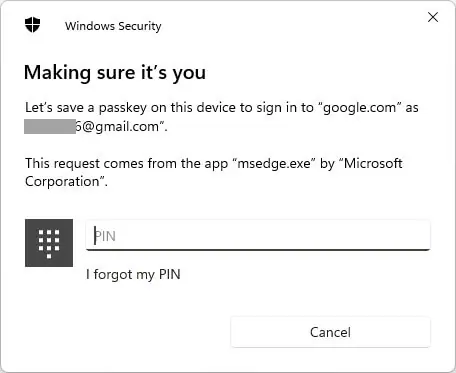456x373 pixels.
Task: Click the word "Corporation" in the last line
Action: [62, 182]
